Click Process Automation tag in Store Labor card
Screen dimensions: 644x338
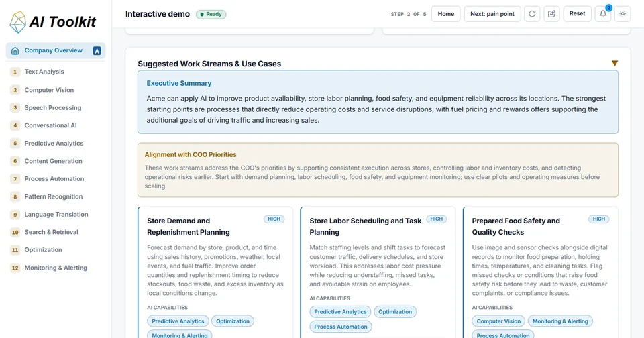tap(341, 327)
